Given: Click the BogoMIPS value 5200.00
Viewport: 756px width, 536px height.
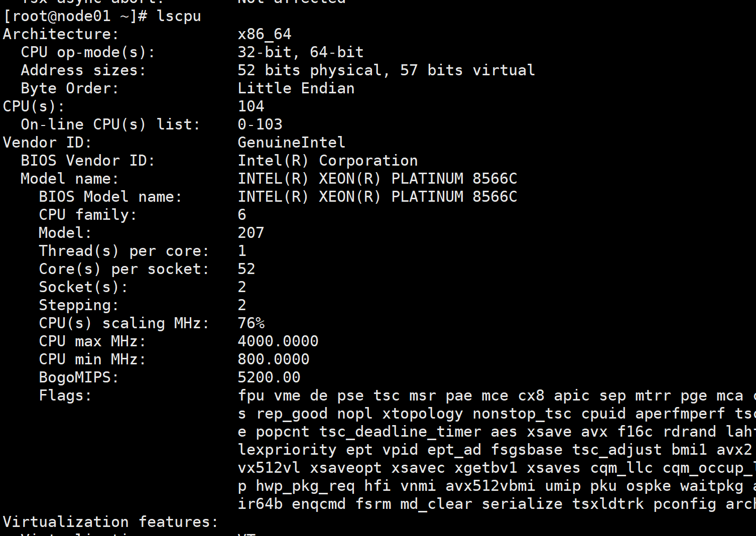Looking at the screenshot, I should point(269,377).
